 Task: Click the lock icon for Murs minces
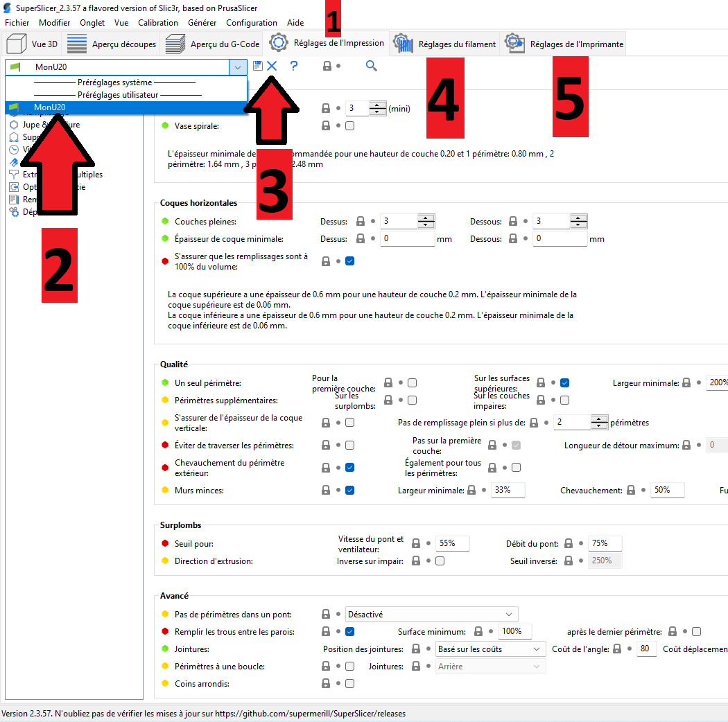[326, 490]
